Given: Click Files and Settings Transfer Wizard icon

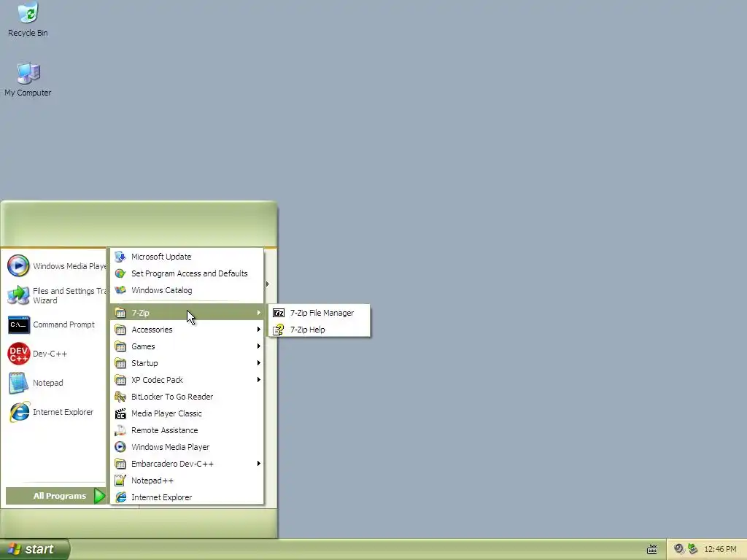Looking at the screenshot, I should click(x=18, y=295).
